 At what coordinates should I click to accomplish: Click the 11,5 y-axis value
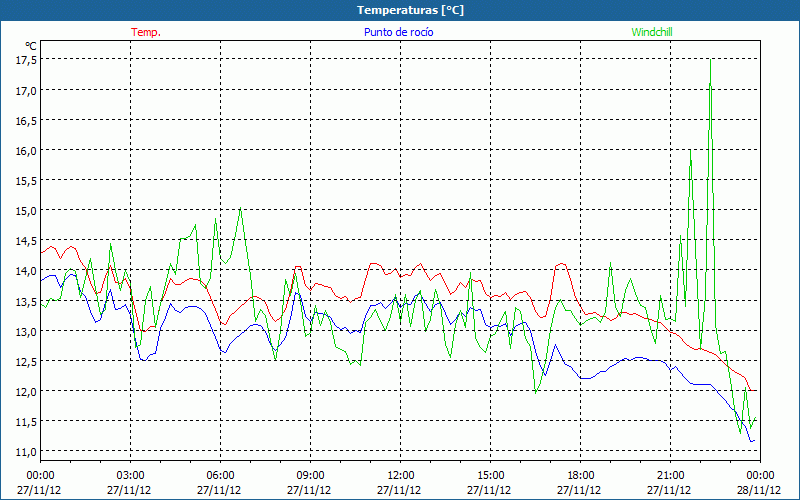(27, 422)
